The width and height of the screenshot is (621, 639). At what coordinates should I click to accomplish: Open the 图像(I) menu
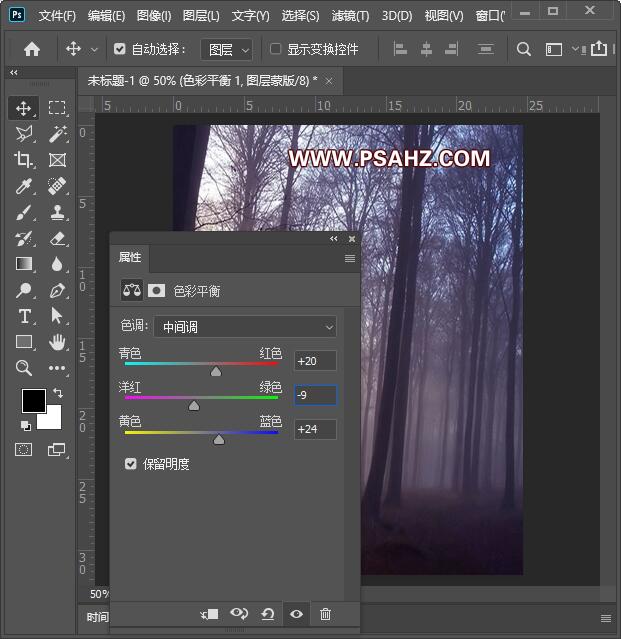pos(154,16)
